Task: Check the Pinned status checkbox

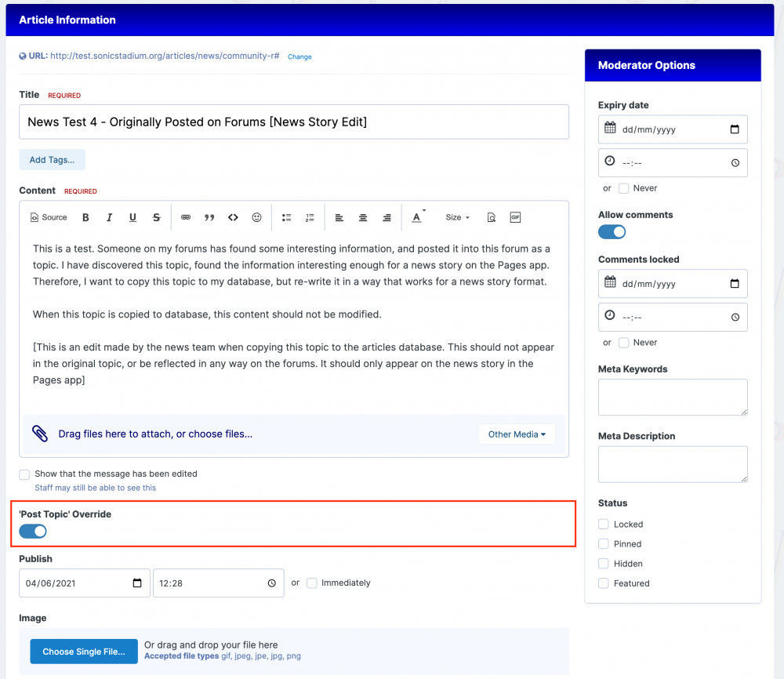Action: tap(604, 543)
